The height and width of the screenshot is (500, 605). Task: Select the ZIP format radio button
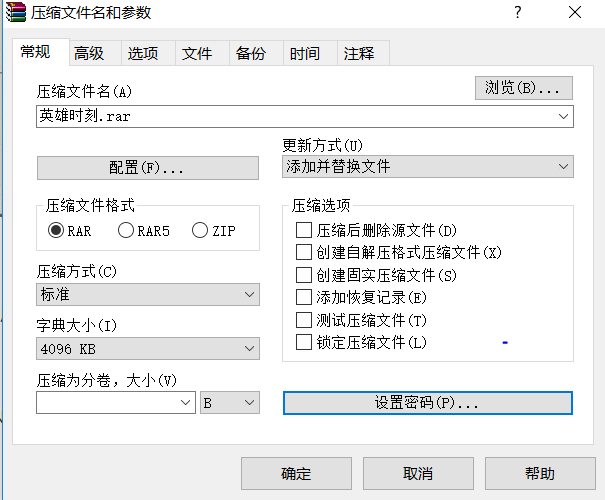pyautogui.click(x=200, y=230)
